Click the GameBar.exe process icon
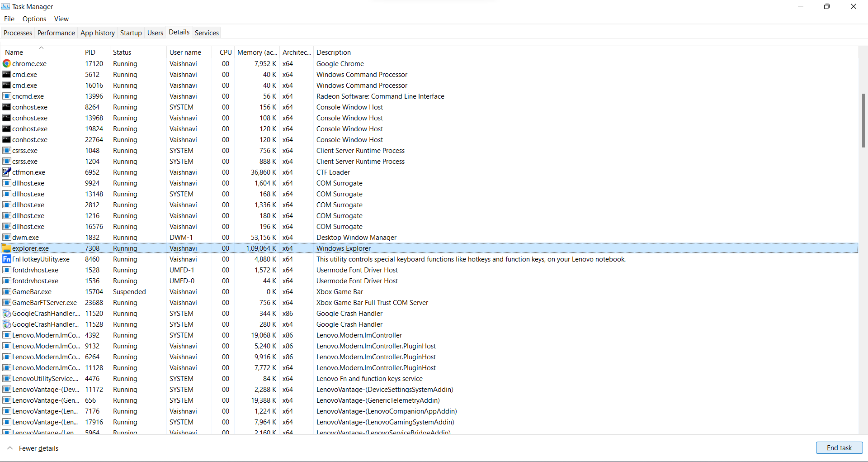This screenshot has width=868, height=462. point(6,292)
